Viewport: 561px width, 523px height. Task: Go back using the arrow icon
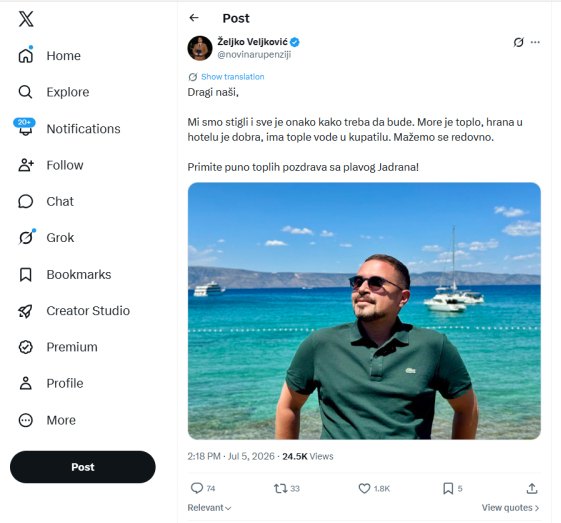[194, 18]
